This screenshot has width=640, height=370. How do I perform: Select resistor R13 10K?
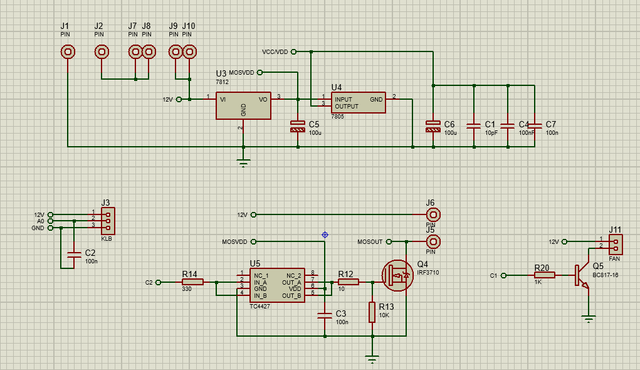(x=372, y=312)
